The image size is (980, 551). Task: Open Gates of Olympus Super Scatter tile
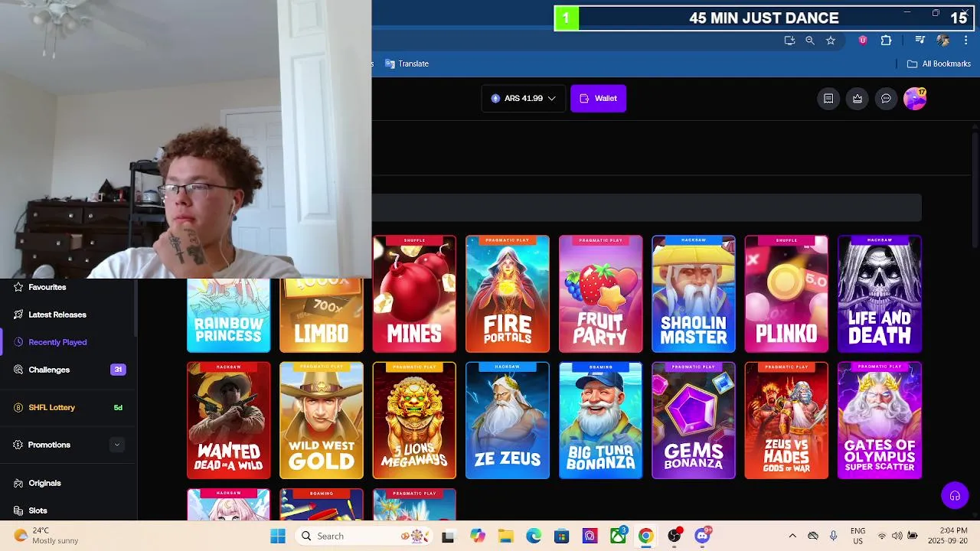(x=880, y=420)
